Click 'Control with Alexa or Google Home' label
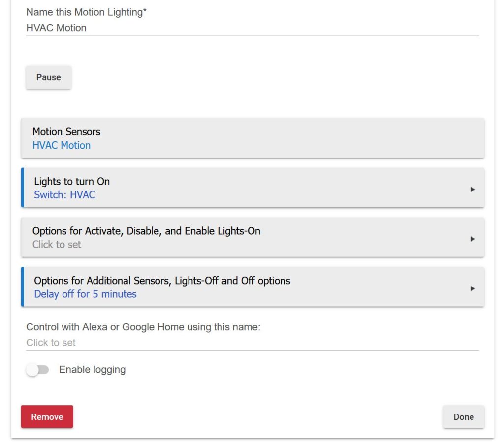 tap(143, 327)
